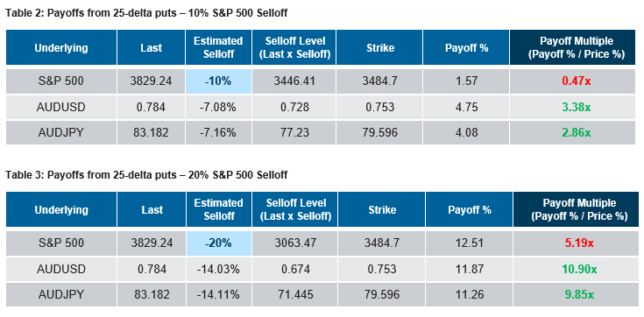Select the red 0.47x payoff multiple
Image resolution: width=644 pixels, height=317 pixels.
572,81
